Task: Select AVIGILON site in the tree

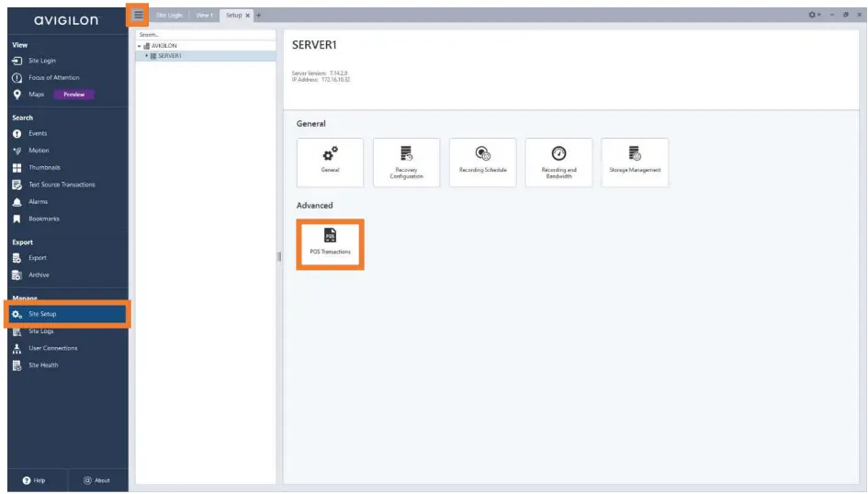Action: click(163, 46)
